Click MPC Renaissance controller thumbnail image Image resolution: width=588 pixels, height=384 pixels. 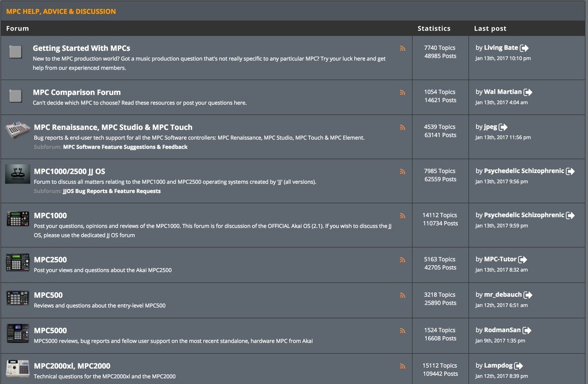18,131
